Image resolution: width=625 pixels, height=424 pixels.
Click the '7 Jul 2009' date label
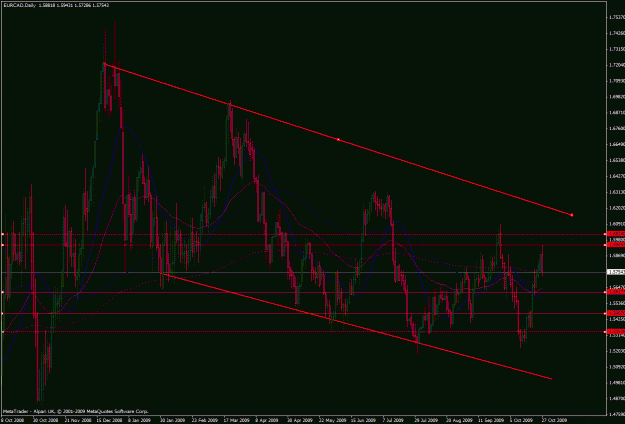(x=393, y=420)
